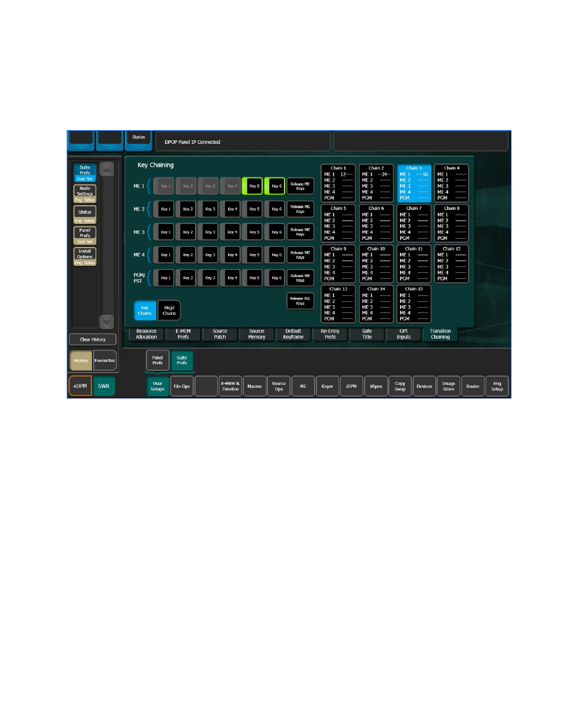Open Resource Allocation tab
The image size is (562, 728).
click(x=147, y=334)
